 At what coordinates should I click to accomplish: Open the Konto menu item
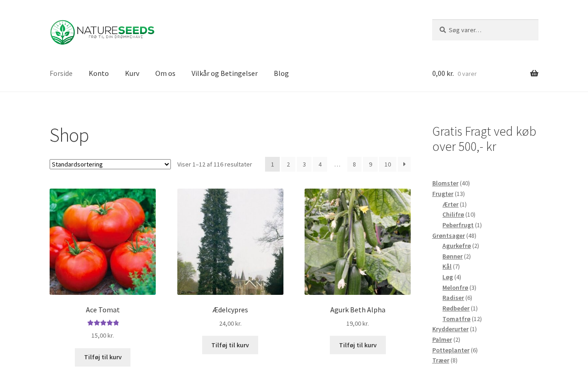tap(99, 73)
